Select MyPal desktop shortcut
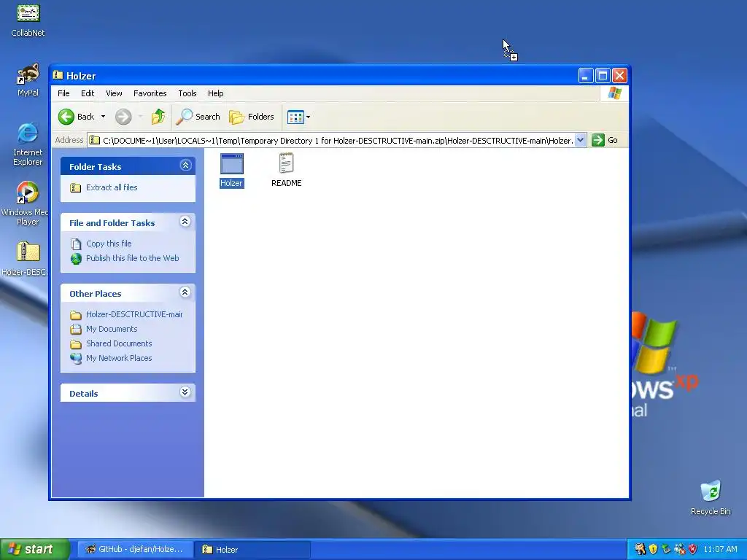Viewport: 747px width, 560px height. point(28,80)
